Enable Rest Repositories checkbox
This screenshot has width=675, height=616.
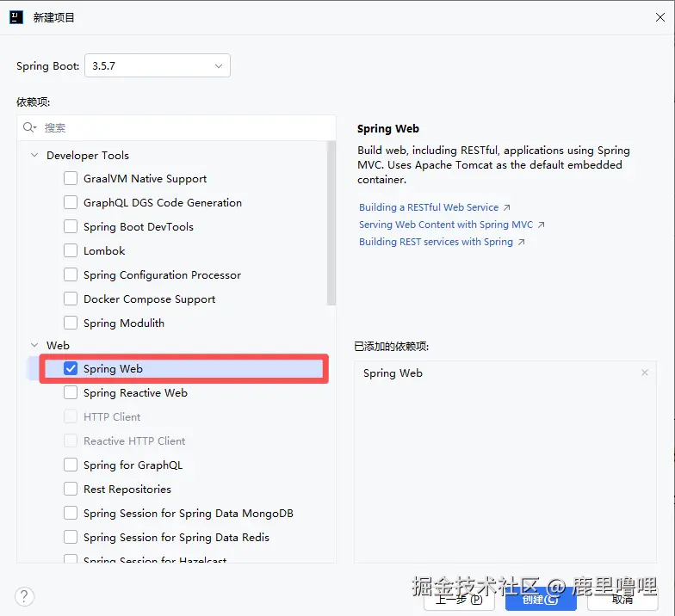71,489
